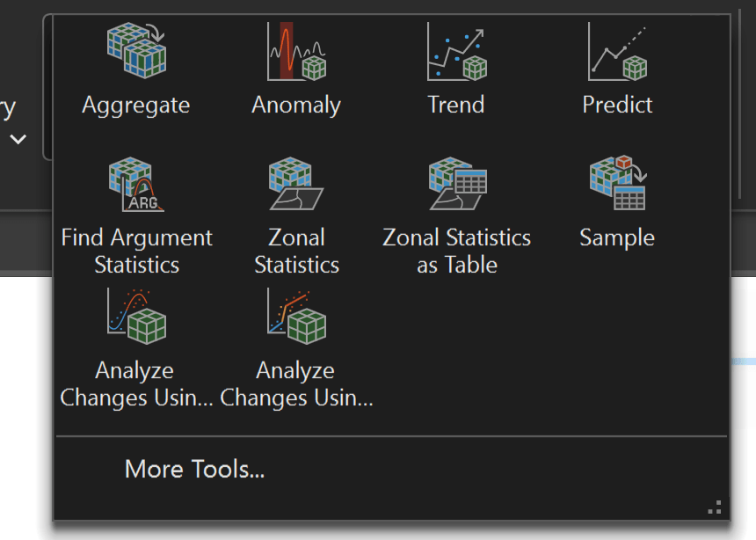This screenshot has height=540, width=756.
Task: Click the Analyze Changes icon with smooth curve
Action: point(136,316)
